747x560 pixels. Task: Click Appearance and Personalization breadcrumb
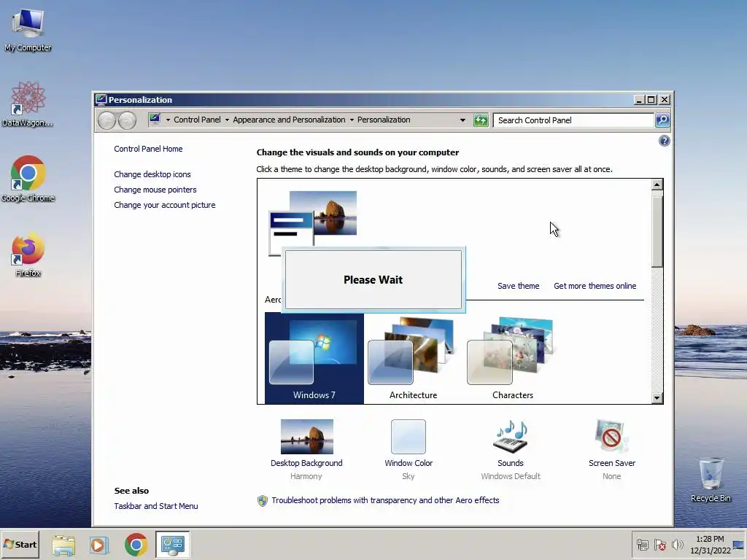pos(289,120)
